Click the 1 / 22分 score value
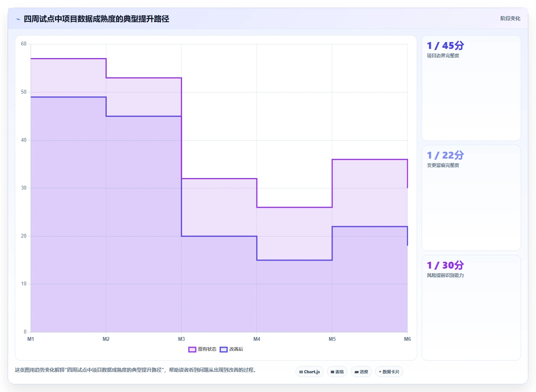Viewport: 536px width, 392px height. coord(445,155)
